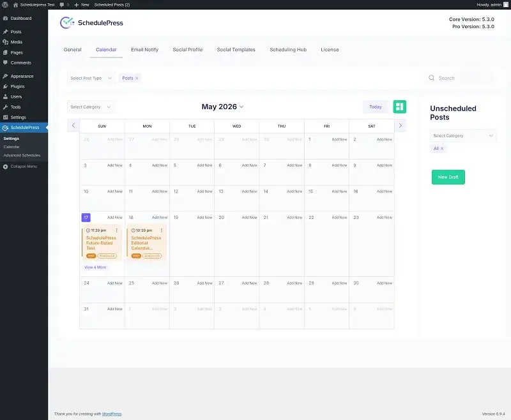Screen dimensions: 511x420
Task: Click the SchedulePress logo
Action: (x=91, y=23)
